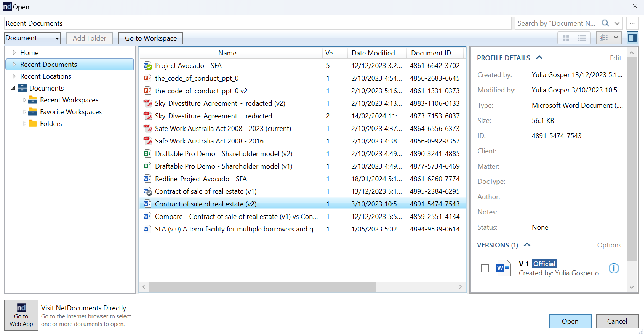
Task: Open the Document type dropdown
Action: (32, 38)
